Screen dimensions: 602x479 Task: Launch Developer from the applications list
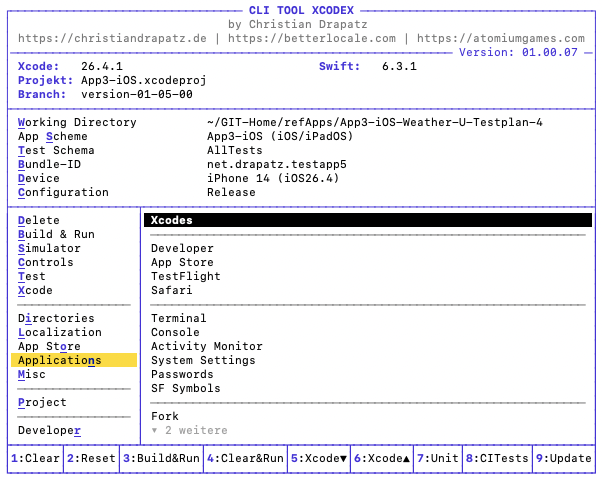182,248
